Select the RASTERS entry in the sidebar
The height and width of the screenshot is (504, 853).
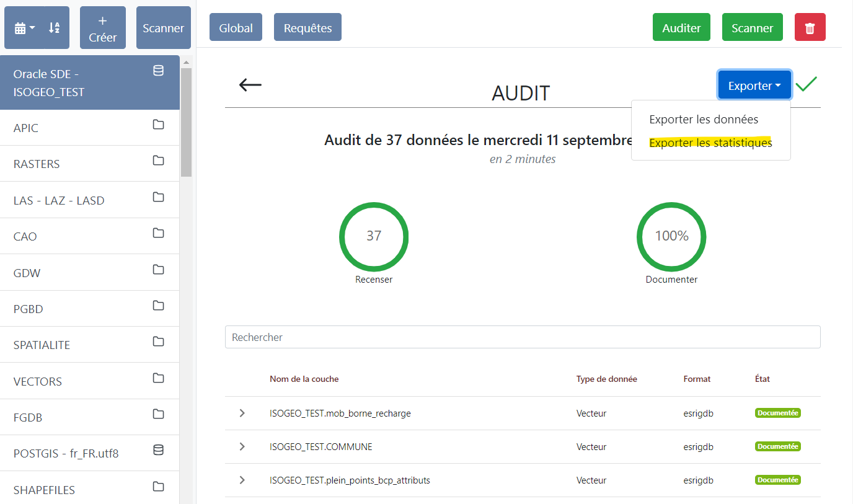tap(90, 164)
